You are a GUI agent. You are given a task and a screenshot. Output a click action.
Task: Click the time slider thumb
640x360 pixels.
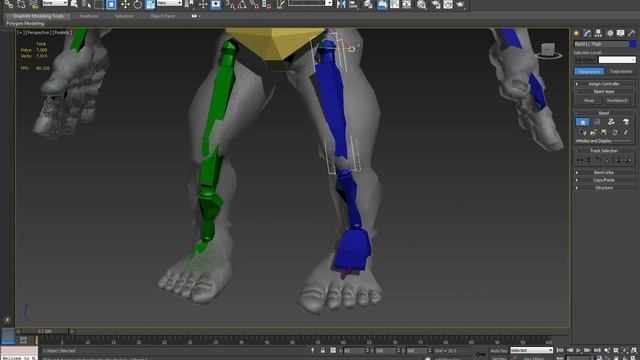pos(45,331)
